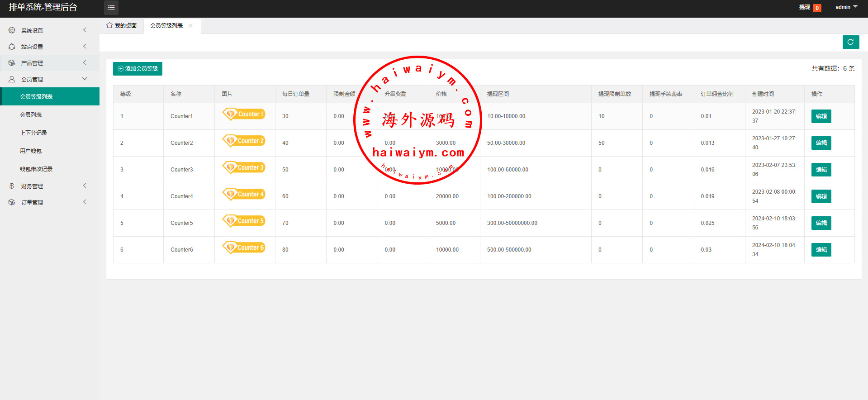Open 钱包修改记录 in sidebar
This screenshot has height=400, width=868.
[x=36, y=169]
